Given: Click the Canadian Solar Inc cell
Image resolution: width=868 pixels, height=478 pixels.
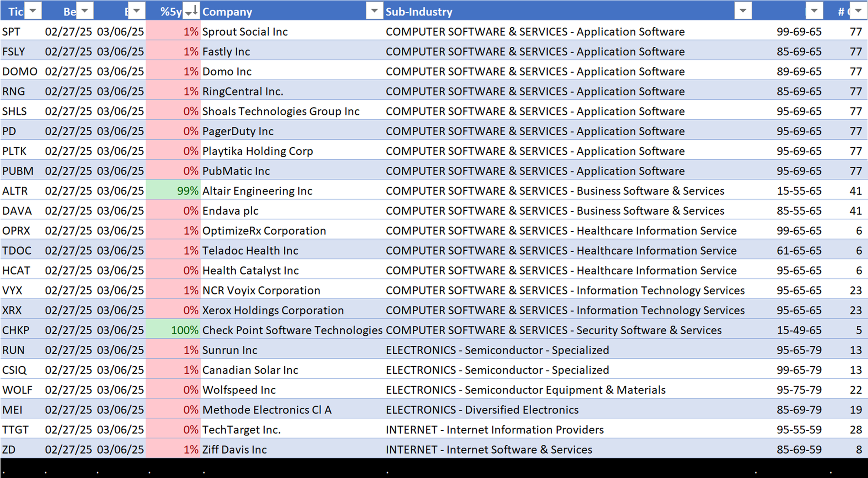Looking at the screenshot, I should 250,370.
